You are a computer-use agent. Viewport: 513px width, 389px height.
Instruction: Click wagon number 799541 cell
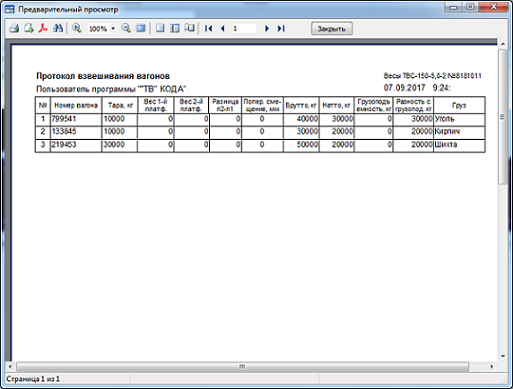(x=76, y=119)
